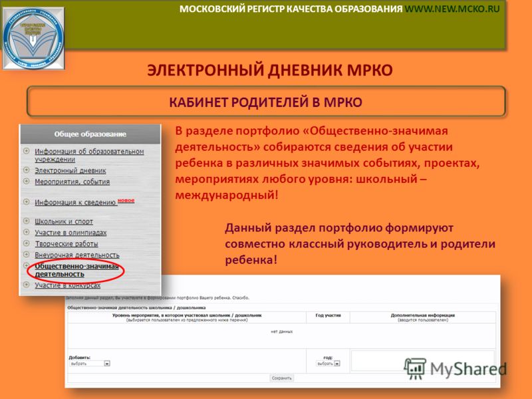Click the МЦКО logo emblem

click(33, 38)
